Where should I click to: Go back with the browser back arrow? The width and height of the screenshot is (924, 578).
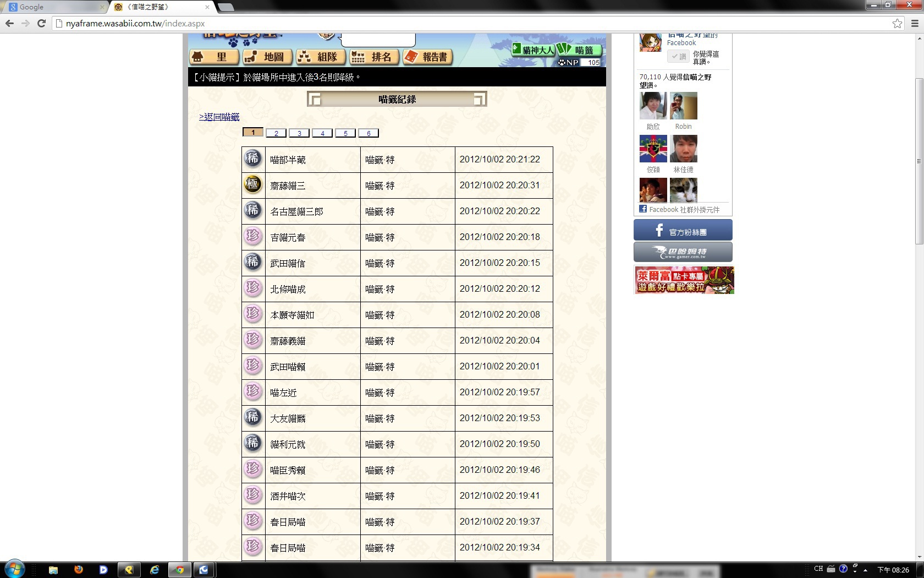coord(9,23)
